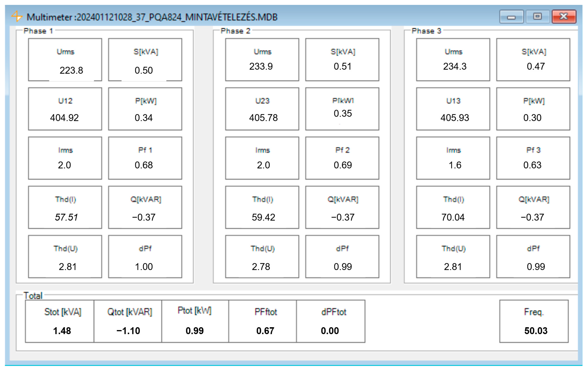Click Phase 3 Urms value 234.3
The image size is (588, 371).
pos(453,60)
